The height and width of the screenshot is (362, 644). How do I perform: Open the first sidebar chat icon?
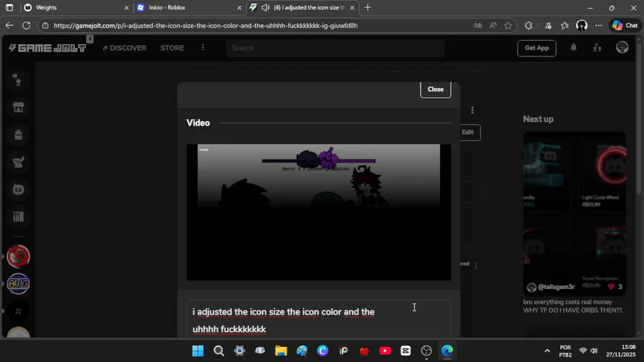[x=18, y=80]
